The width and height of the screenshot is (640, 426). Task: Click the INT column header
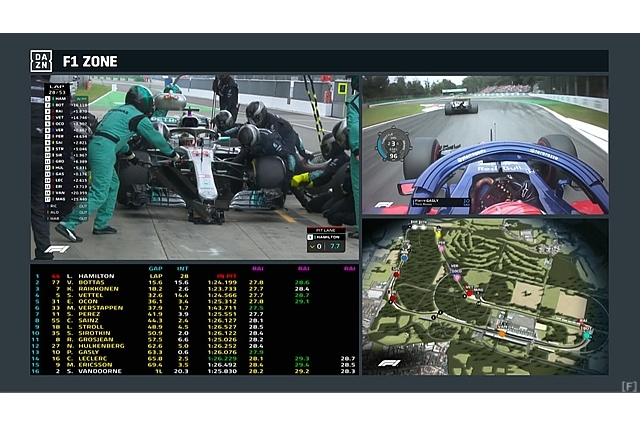point(182,268)
